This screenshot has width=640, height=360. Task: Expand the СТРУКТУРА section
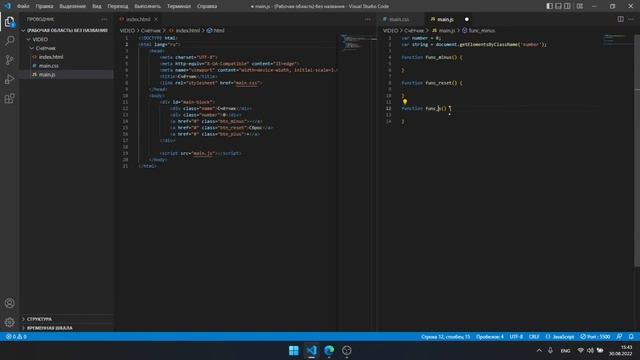67,319
